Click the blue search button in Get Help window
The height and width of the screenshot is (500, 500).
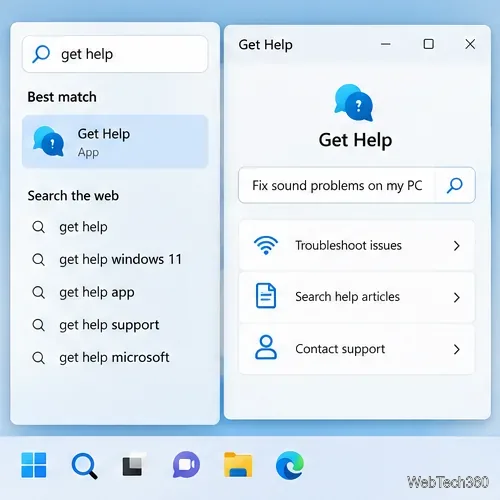tap(455, 185)
